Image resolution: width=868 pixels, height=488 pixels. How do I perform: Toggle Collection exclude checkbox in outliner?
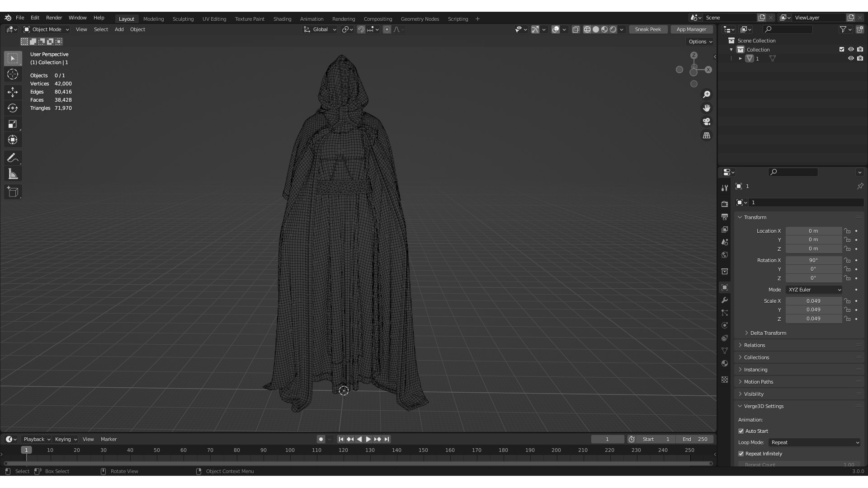[x=842, y=49]
